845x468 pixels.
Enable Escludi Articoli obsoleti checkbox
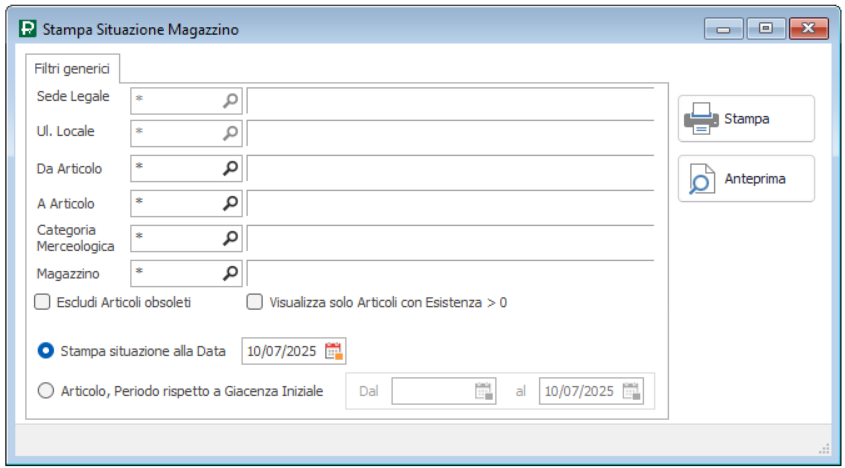pyautogui.click(x=42, y=302)
